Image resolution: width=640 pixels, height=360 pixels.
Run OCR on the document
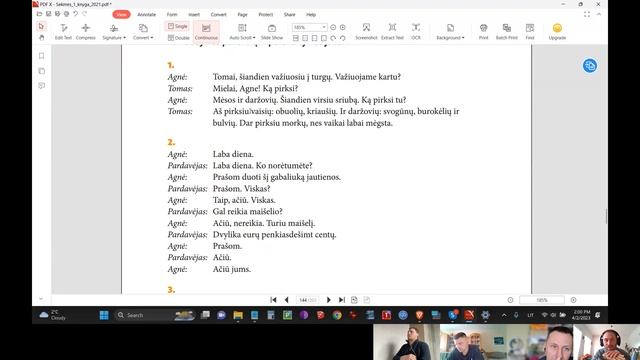coord(416,31)
